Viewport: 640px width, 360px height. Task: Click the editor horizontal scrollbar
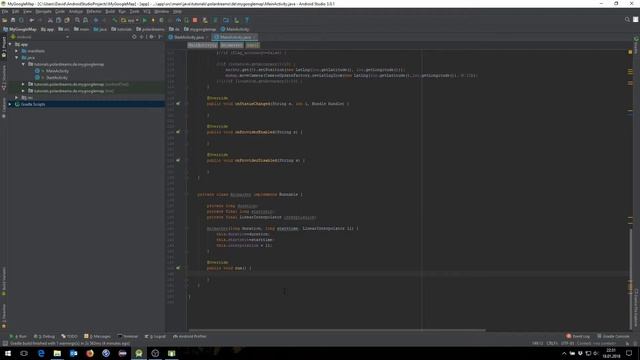coord(337,330)
